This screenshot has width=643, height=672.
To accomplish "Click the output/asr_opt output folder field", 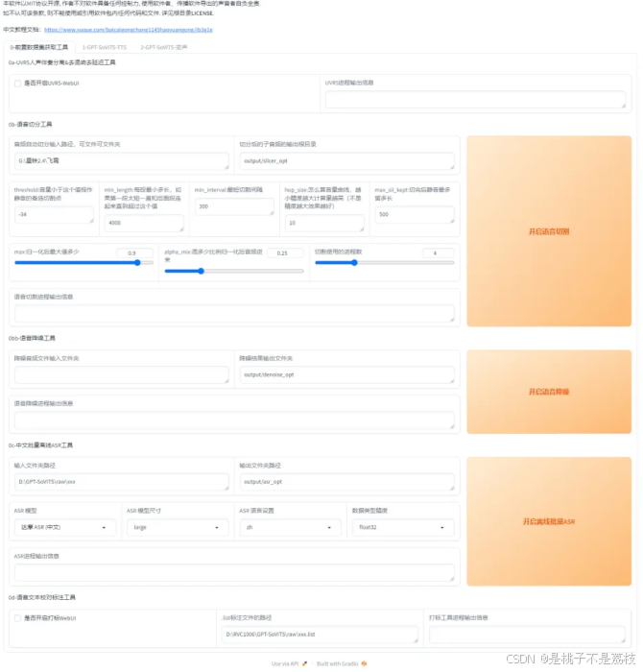I will click(347, 482).
